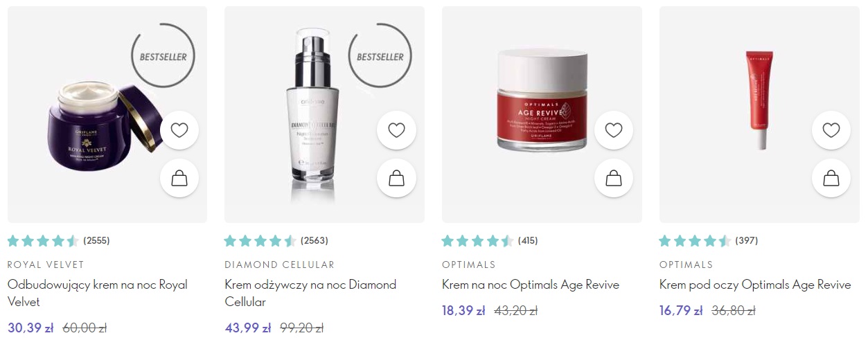Favorite the Diamond Cellular night cream
Image resolution: width=868 pixels, height=340 pixels.
396,130
